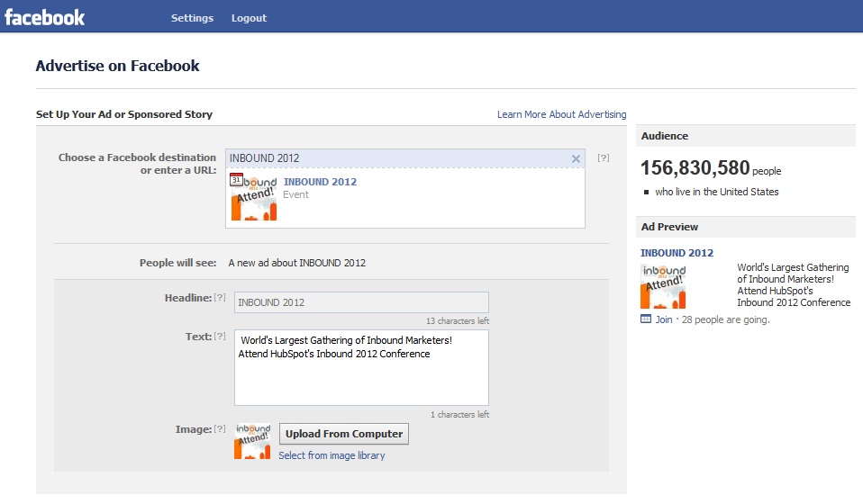Screen dimensions: 863x504
Task: Click 'Set Up Your Ad or Sponsored Story' heading
Action: (123, 114)
